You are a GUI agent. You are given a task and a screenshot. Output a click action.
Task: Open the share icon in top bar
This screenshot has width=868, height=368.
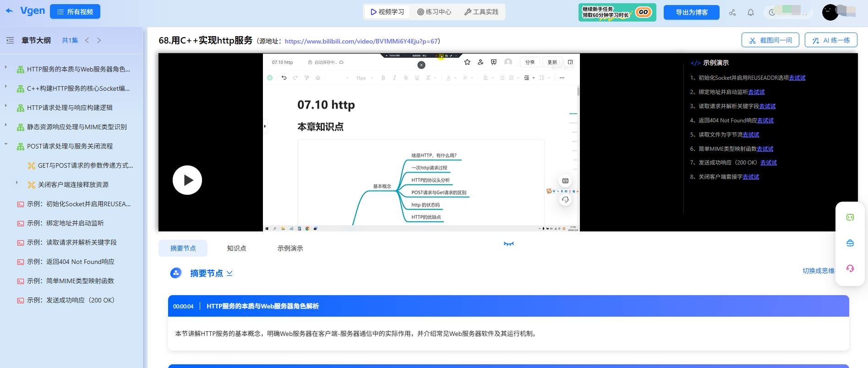point(732,12)
